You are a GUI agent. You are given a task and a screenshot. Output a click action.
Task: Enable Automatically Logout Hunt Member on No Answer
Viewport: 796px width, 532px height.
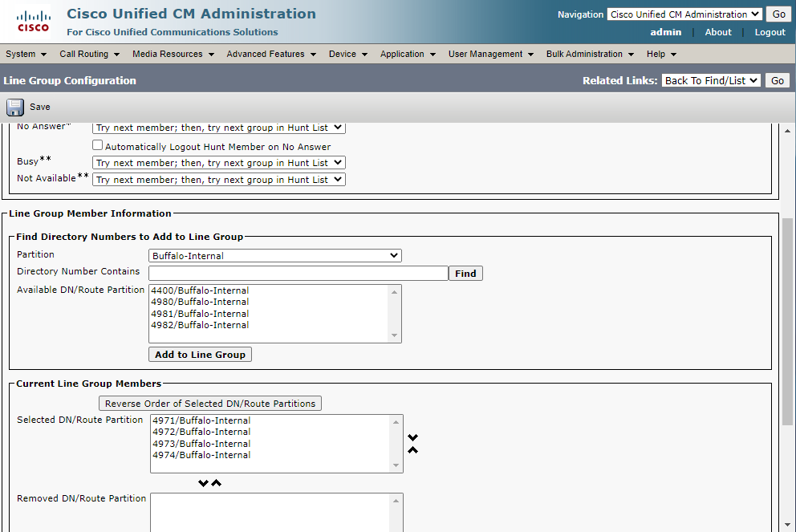pyautogui.click(x=97, y=145)
